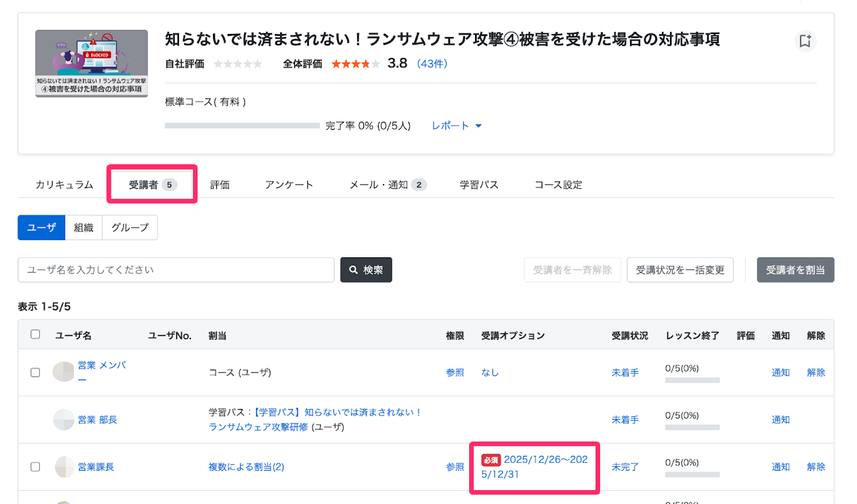Go to the メール・通知 tab
This screenshot has width=857, height=504.
(388, 185)
